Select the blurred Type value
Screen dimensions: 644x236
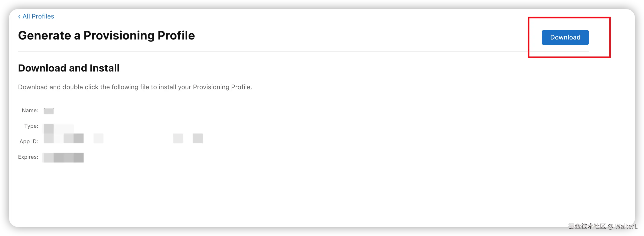(x=59, y=128)
